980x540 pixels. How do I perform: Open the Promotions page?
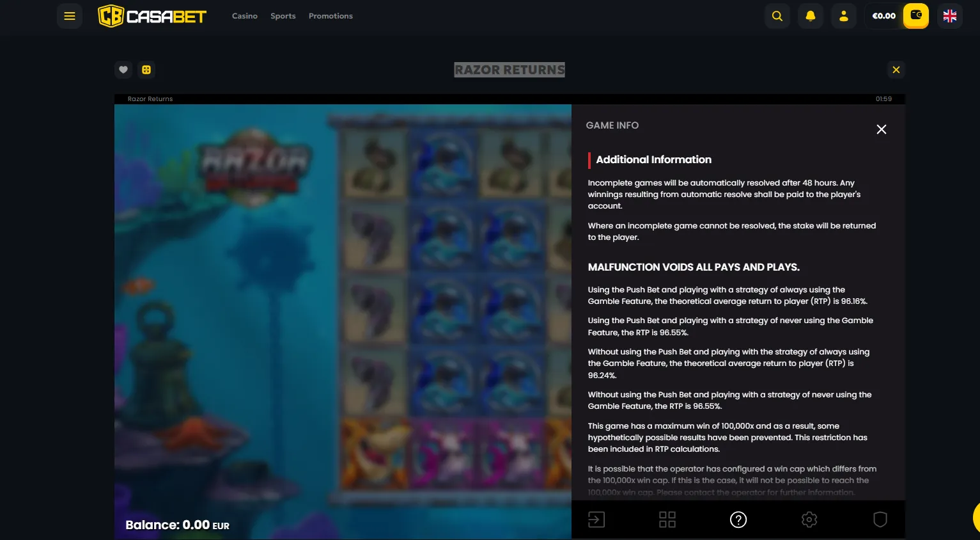[x=331, y=16]
